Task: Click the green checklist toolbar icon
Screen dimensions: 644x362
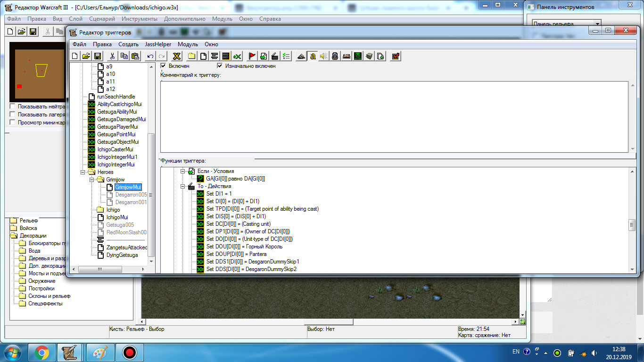Action: 286,56
